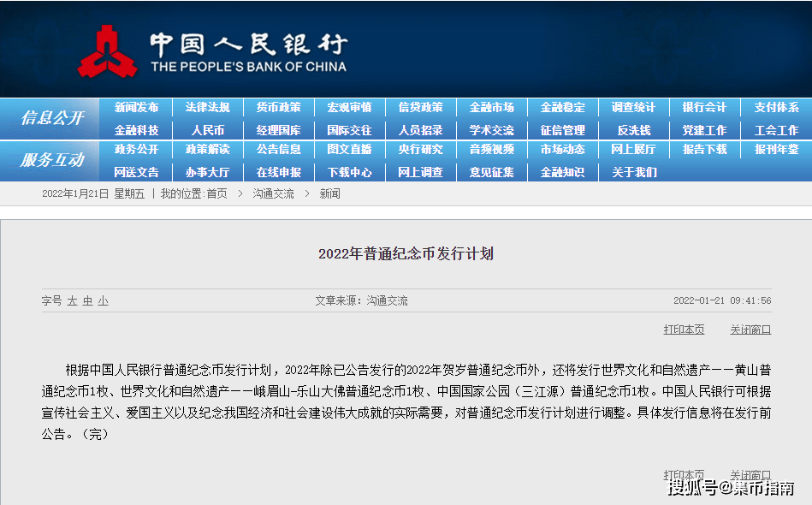
Task: Click 首页 in the breadcrumb
Action: pyautogui.click(x=216, y=194)
